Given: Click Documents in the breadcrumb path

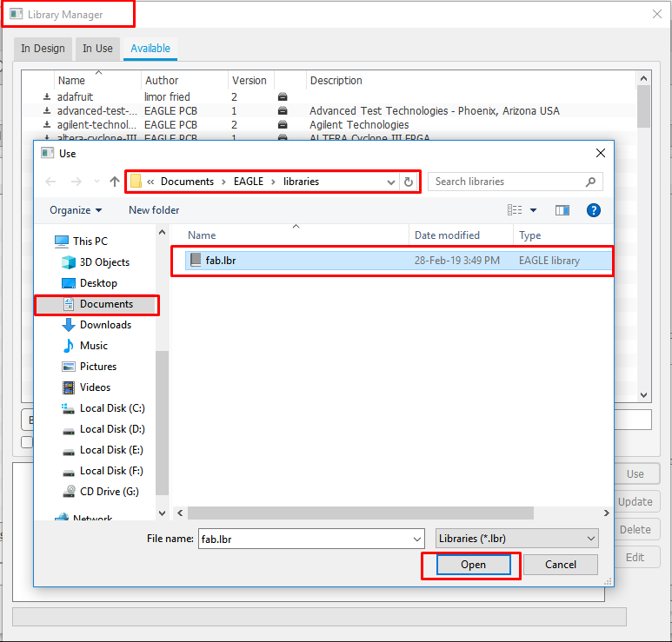Looking at the screenshot, I should pyautogui.click(x=187, y=182).
